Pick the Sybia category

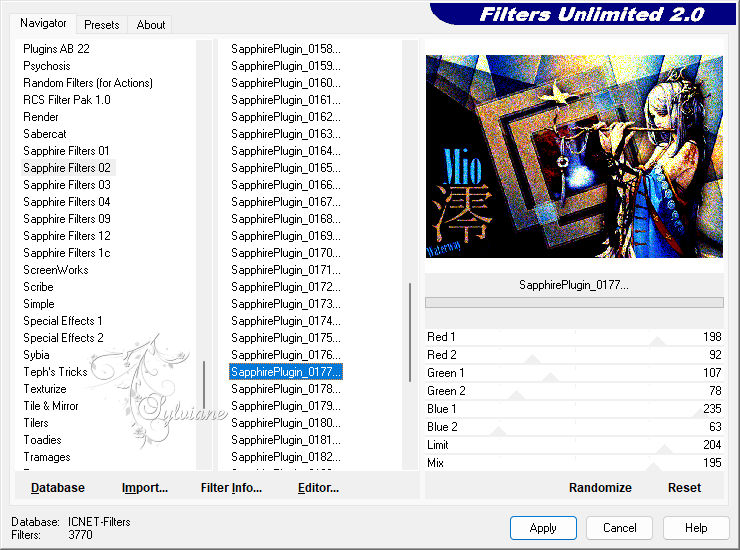pos(36,355)
